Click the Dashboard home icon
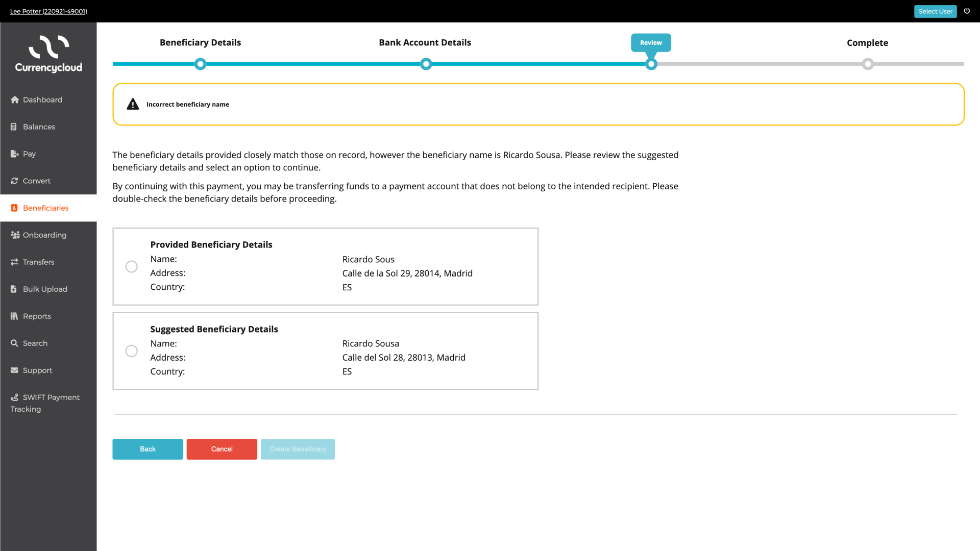The image size is (980, 551). (14, 100)
